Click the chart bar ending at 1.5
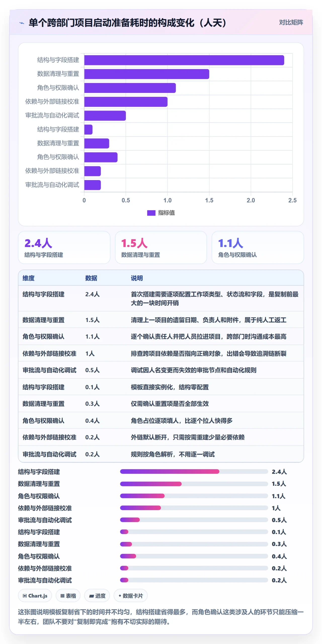Screen dimensions: 322x644 (147, 74)
